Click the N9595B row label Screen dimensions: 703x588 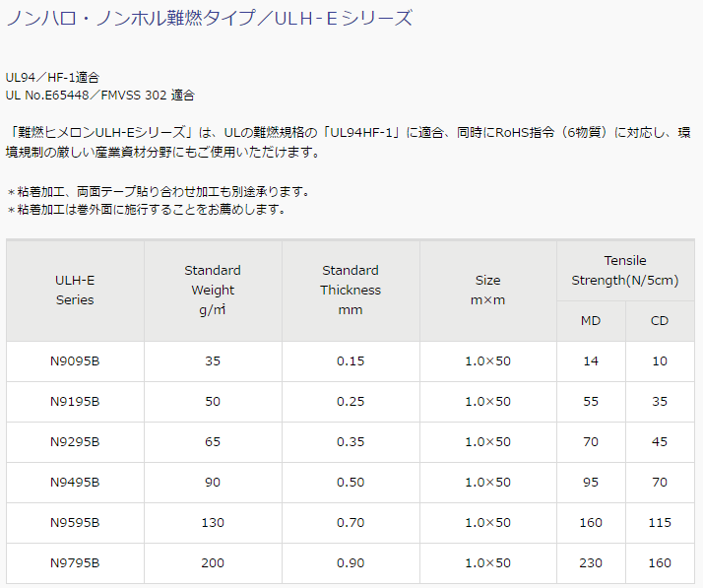click(75, 523)
